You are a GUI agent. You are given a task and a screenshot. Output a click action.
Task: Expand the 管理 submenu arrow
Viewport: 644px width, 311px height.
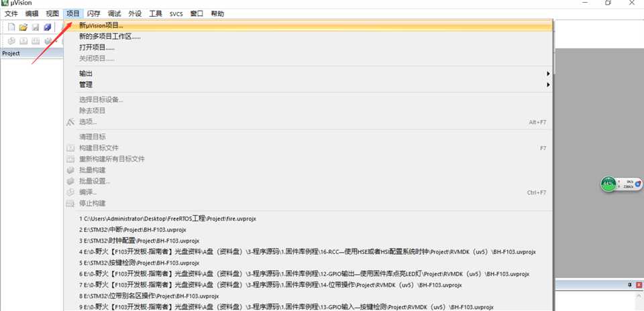pos(548,85)
